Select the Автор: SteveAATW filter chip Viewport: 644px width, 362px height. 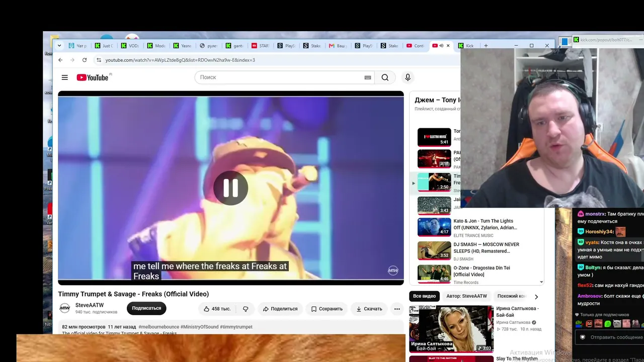click(x=466, y=296)
